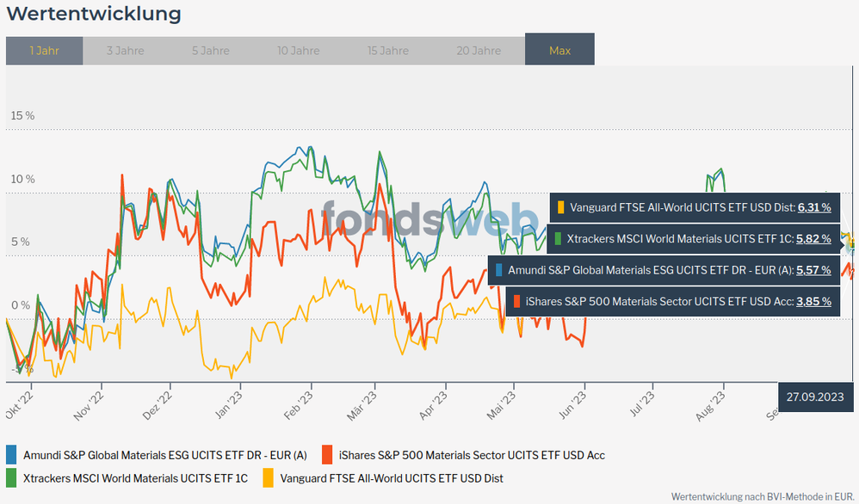This screenshot has width=859, height=504.
Task: Switch to the 3 Jahre tab
Action: tap(125, 51)
